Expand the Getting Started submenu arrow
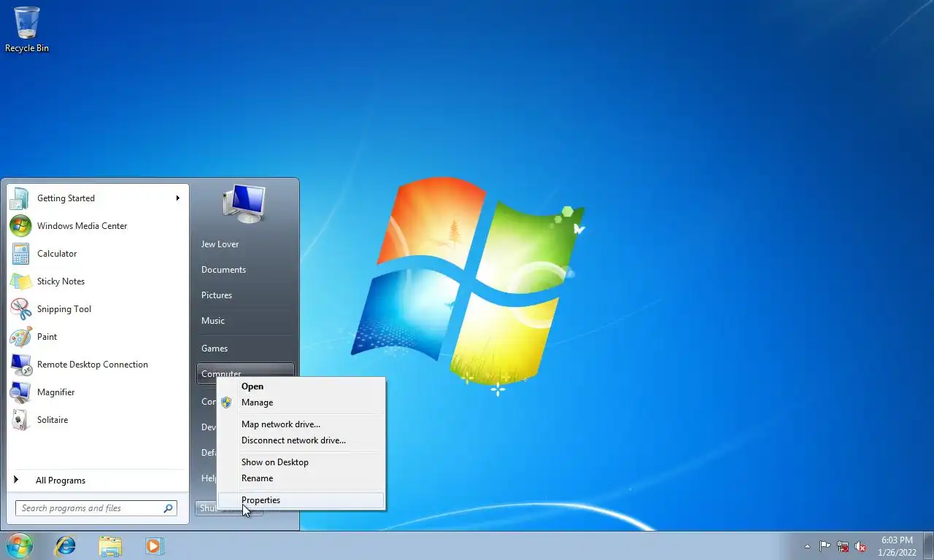Viewport: 934px width, 560px height. click(177, 198)
